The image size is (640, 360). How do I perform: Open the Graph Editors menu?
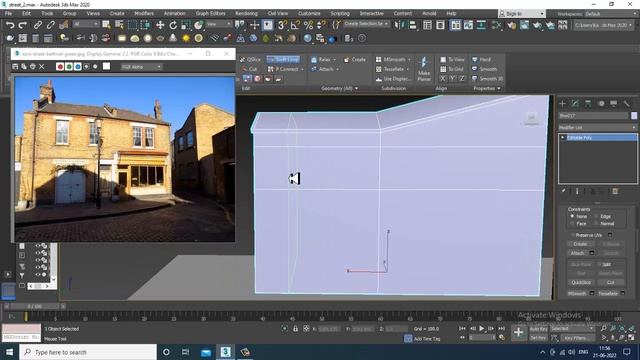210,13
